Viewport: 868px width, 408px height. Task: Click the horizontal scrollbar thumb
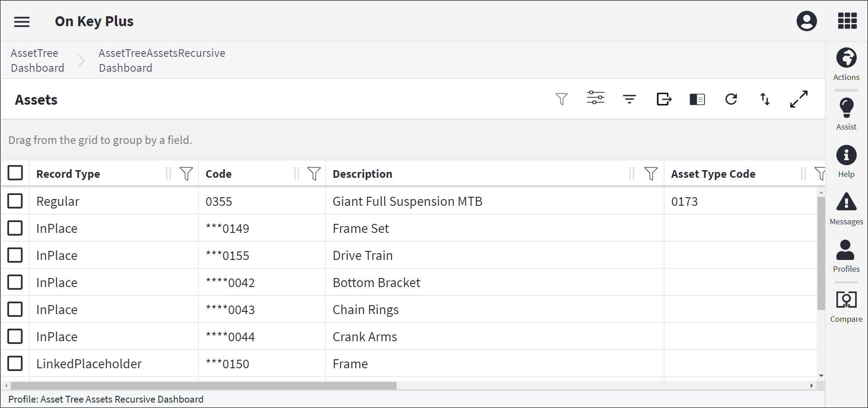pos(203,386)
